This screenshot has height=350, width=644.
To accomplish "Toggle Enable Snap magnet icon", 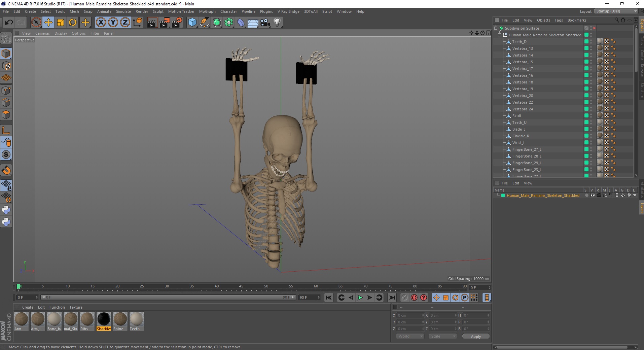I will pyautogui.click(x=6, y=170).
